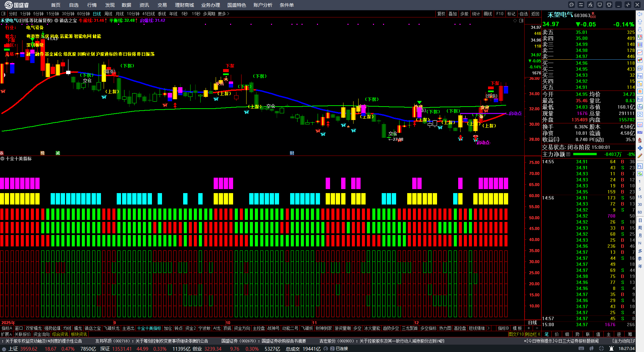Toggle the 统计 statistics button
This screenshot has width=644, height=352.
tap(476, 14)
